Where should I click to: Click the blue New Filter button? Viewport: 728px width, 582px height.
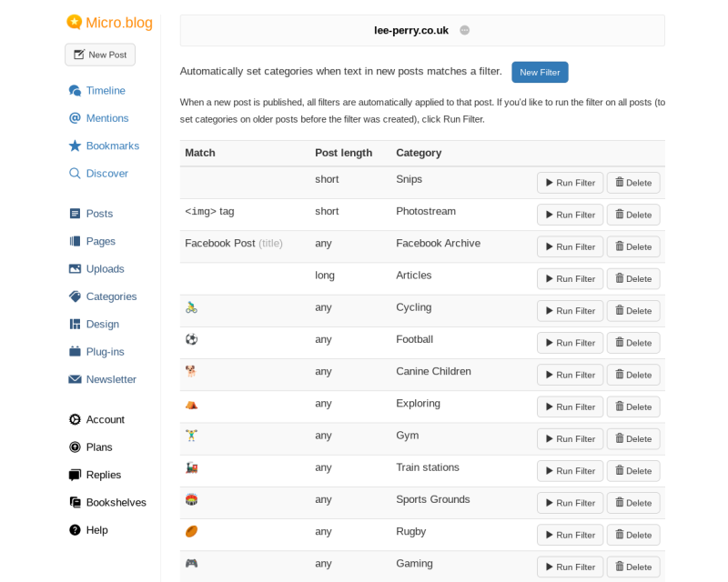click(x=540, y=73)
